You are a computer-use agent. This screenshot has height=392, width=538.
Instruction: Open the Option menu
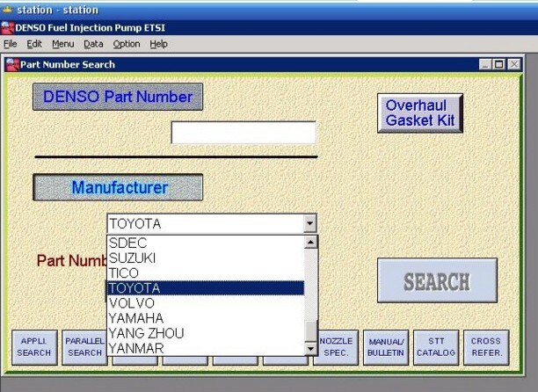pos(126,44)
